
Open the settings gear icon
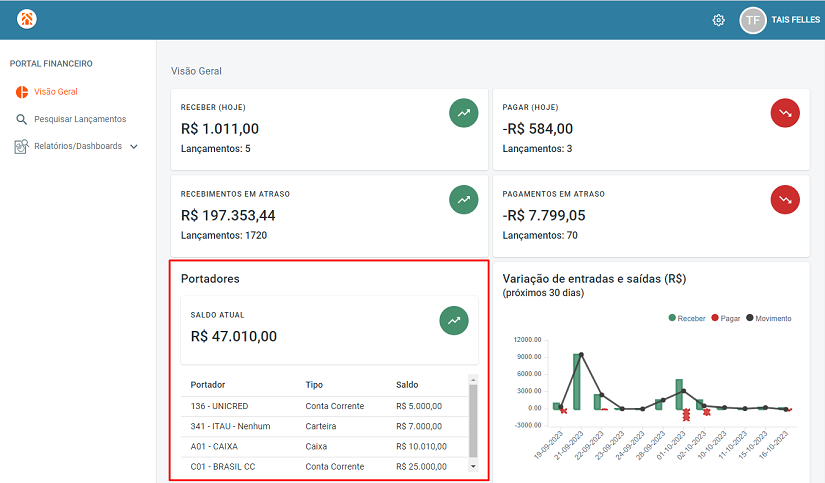718,20
